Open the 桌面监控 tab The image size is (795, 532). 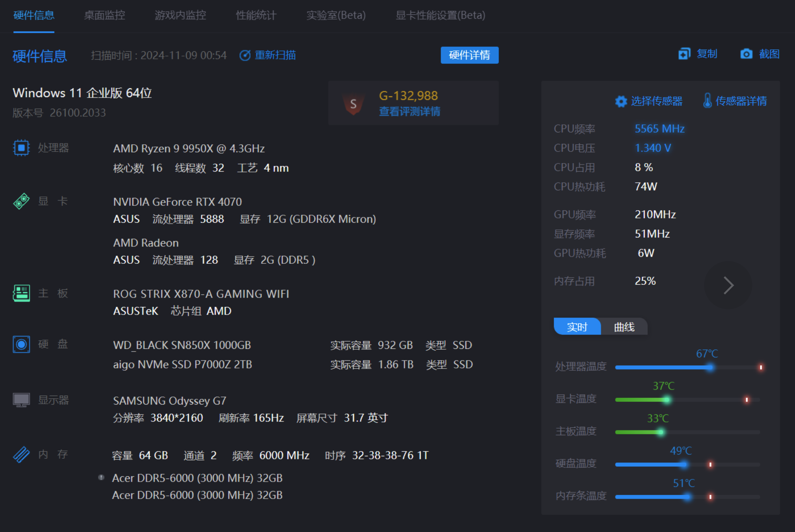[104, 15]
